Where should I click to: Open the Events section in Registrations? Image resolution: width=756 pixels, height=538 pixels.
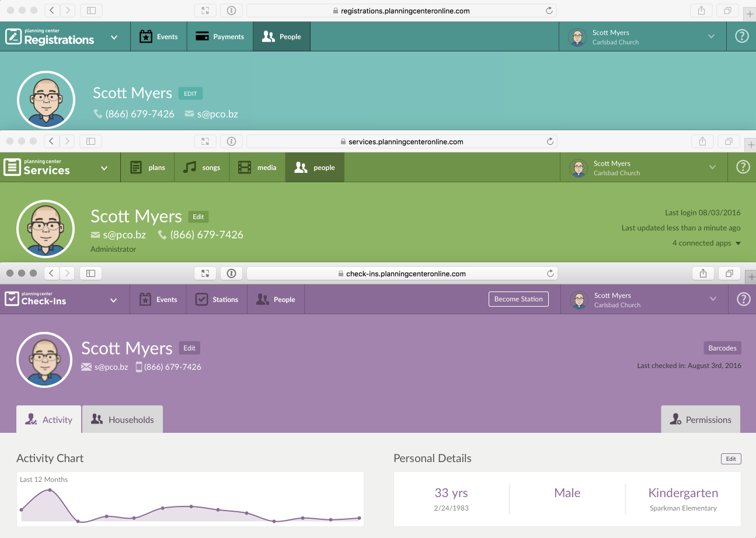pyautogui.click(x=159, y=37)
